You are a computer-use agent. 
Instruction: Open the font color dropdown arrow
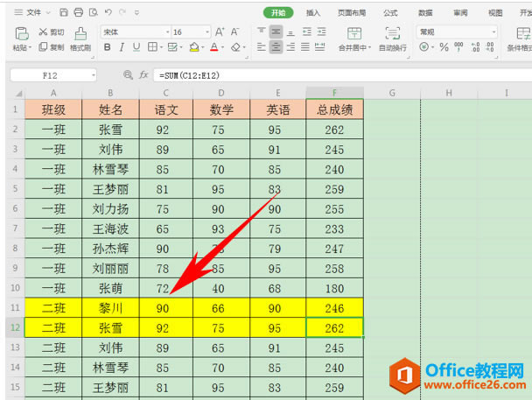(x=222, y=47)
